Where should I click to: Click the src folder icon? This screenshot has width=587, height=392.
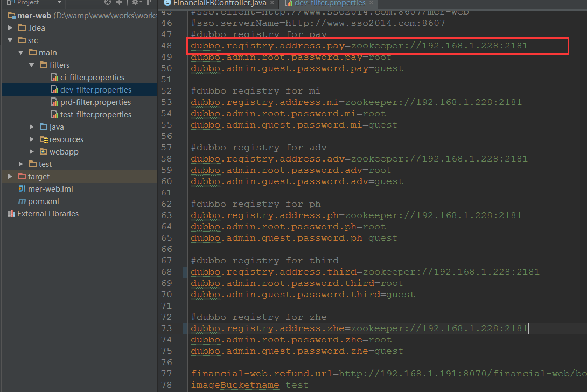pyautogui.click(x=22, y=40)
